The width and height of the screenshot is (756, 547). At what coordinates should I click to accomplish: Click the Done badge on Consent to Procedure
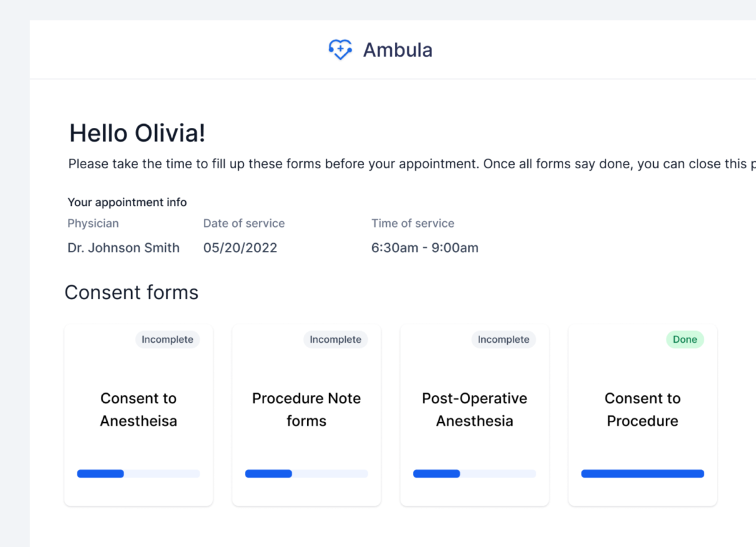point(684,339)
